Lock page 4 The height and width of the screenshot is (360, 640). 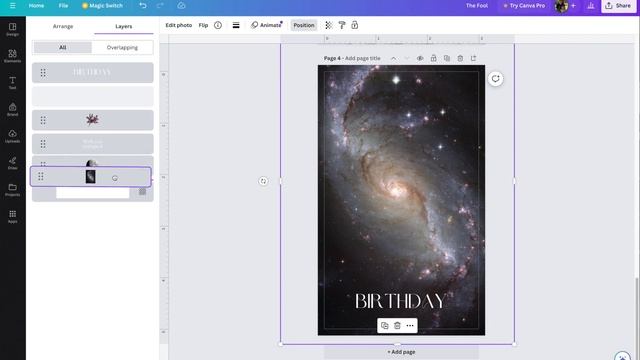(433, 58)
